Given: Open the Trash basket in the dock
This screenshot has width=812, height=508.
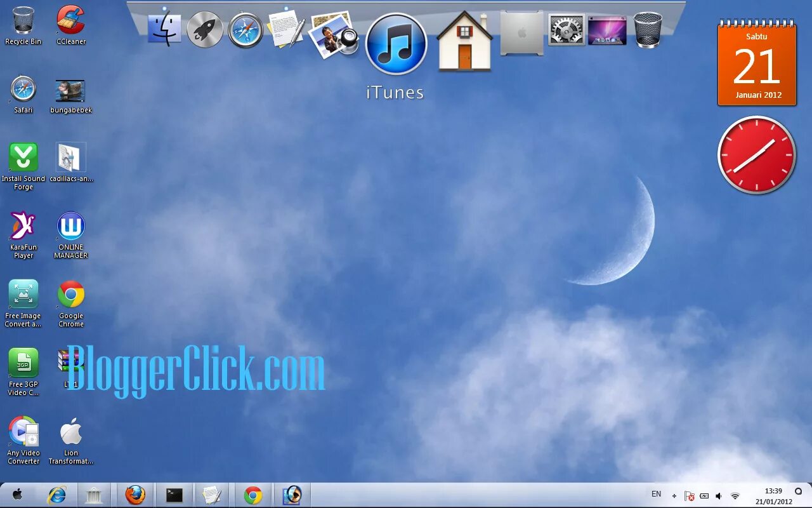Looking at the screenshot, I should [x=648, y=29].
